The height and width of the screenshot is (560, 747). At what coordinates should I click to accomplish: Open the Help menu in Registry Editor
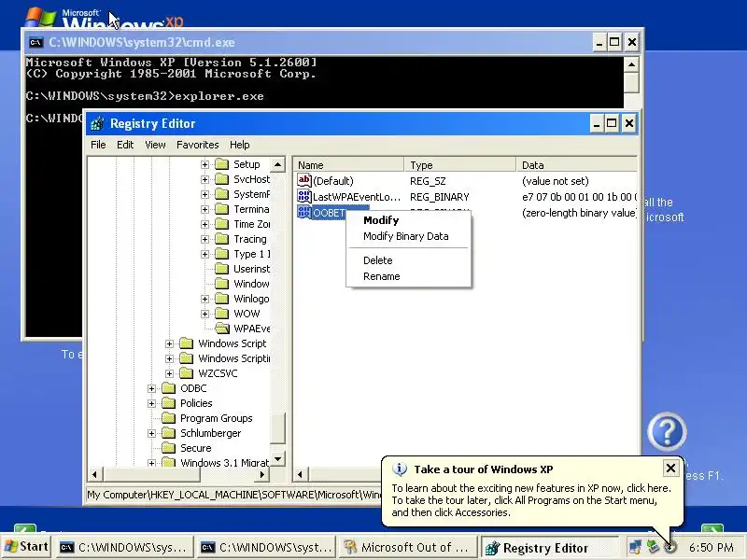click(x=239, y=145)
